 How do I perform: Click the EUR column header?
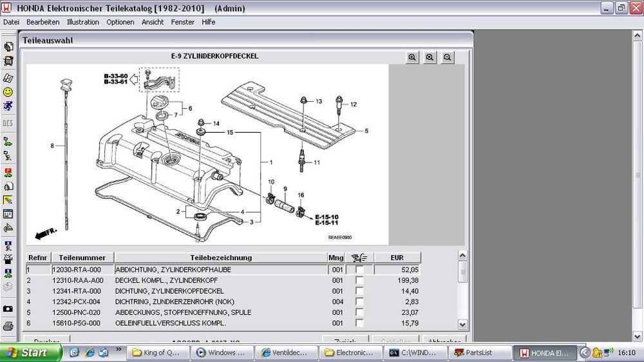397,258
